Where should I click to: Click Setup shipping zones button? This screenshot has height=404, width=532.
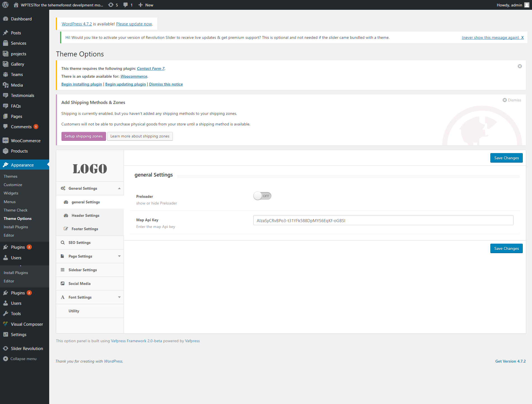(84, 136)
